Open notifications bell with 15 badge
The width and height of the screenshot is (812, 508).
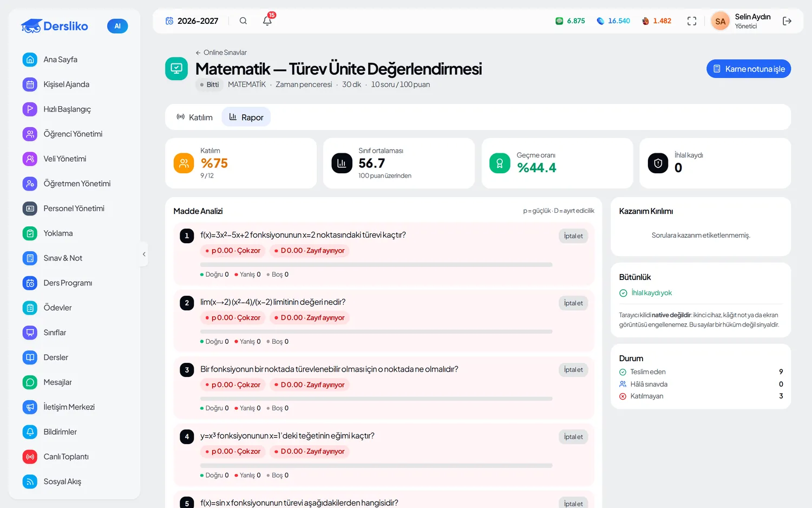(x=267, y=21)
